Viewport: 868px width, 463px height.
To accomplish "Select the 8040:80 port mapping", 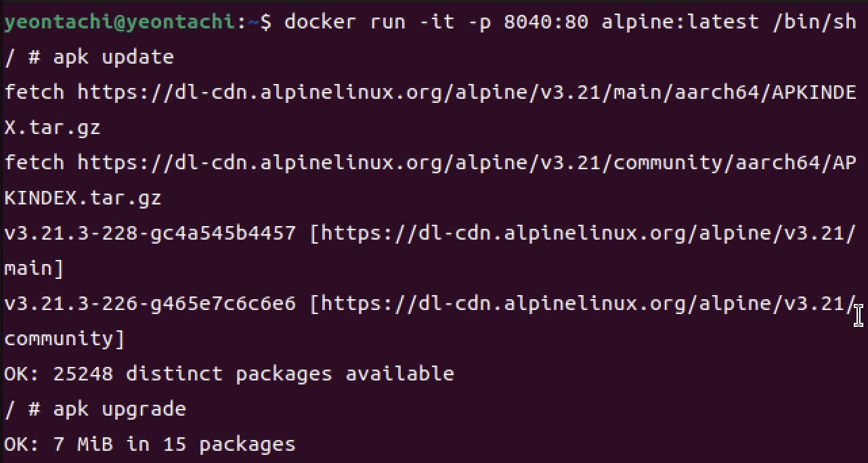I will click(x=546, y=22).
